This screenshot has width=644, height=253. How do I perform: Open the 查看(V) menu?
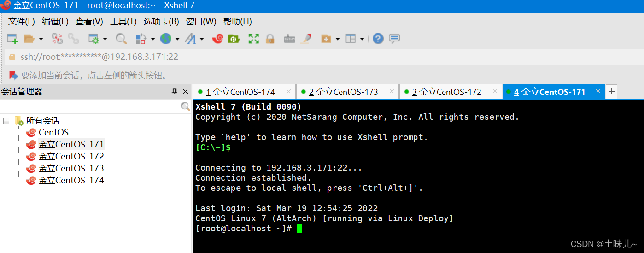[89, 22]
